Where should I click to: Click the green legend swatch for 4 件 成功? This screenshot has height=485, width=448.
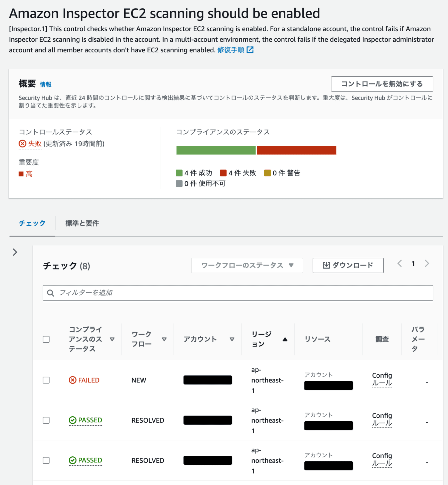(x=179, y=173)
